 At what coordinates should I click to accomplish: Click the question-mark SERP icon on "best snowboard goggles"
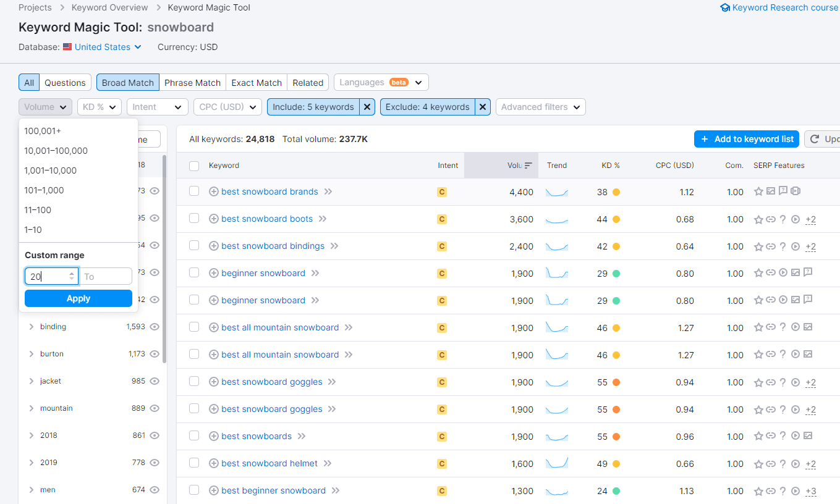783,382
